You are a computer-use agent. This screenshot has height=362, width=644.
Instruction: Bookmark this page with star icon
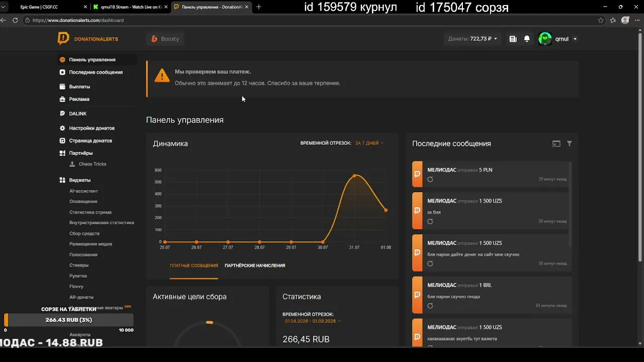tap(601, 20)
